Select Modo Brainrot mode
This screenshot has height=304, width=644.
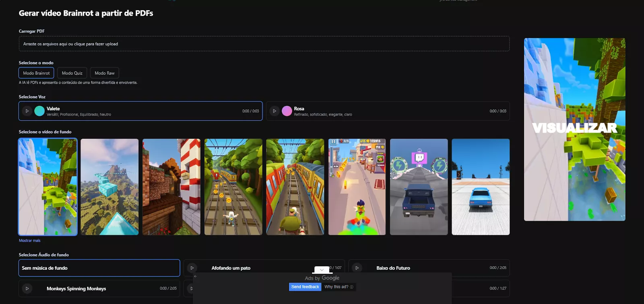(36, 73)
